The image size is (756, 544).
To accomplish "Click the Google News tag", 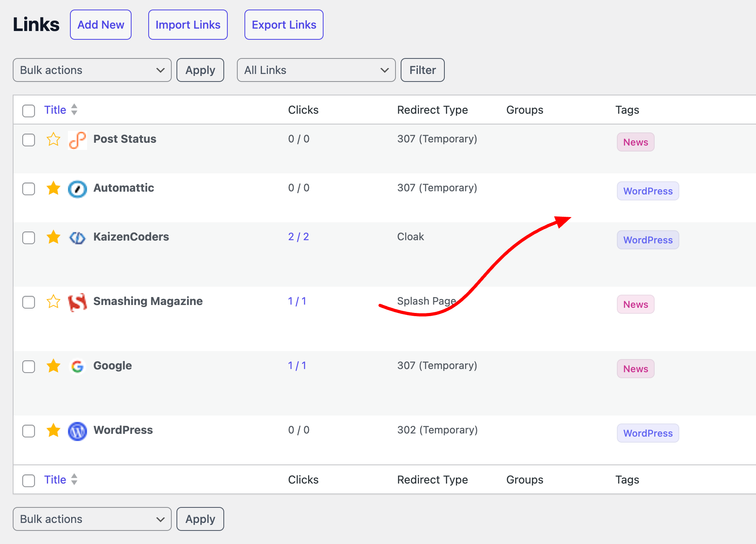I will [x=636, y=369].
